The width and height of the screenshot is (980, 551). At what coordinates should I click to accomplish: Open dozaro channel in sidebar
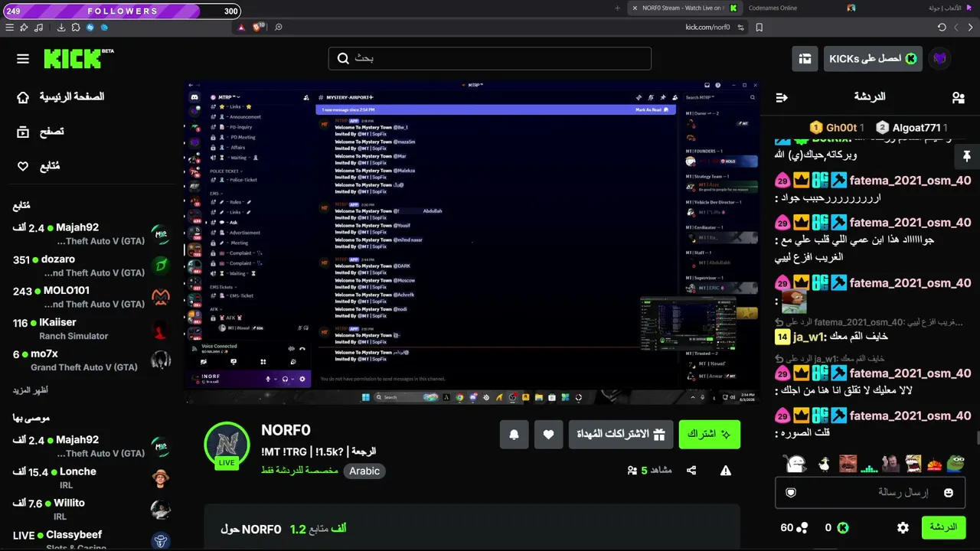[90, 266]
